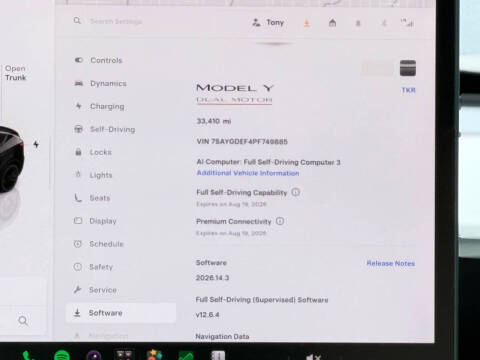Tap the VIN number line
Viewport: 480px width, 360px height.
[242, 141]
